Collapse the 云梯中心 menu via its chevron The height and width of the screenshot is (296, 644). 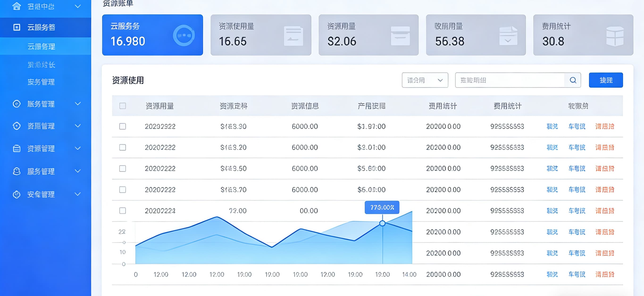pos(78,5)
